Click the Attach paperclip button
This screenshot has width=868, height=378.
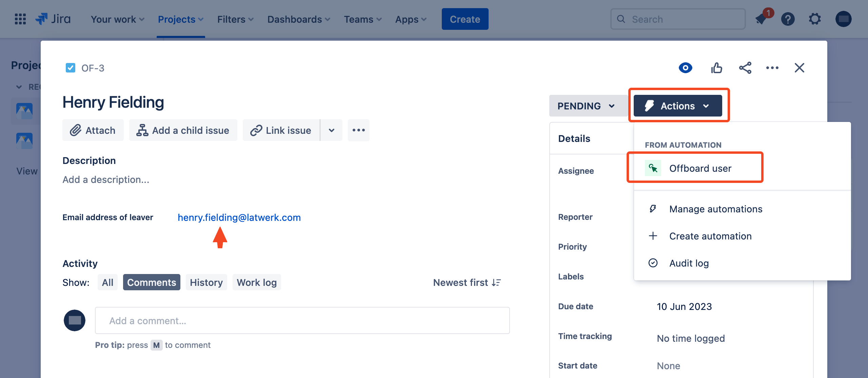click(x=93, y=130)
